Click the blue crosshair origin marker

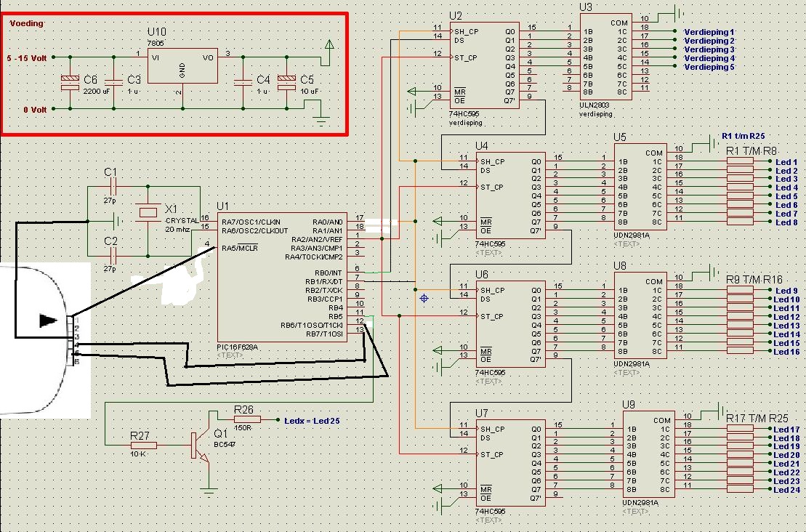pos(424,298)
